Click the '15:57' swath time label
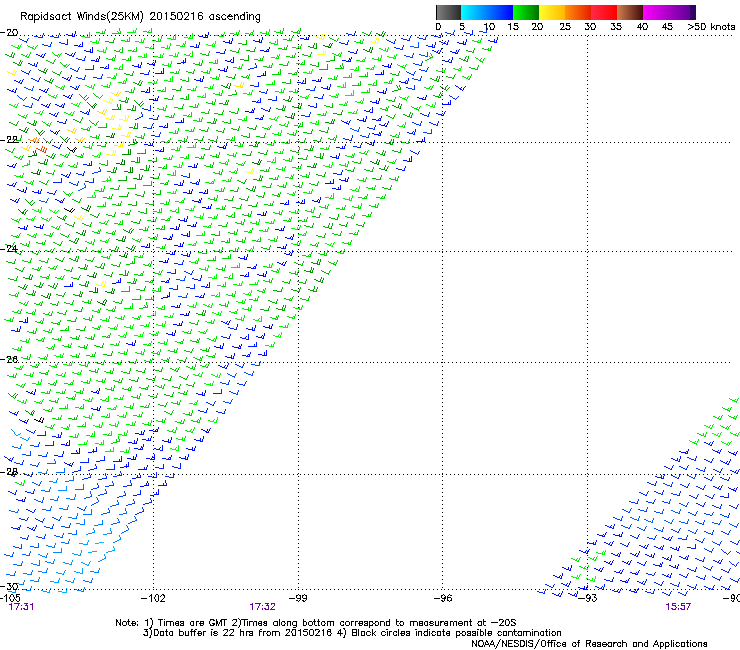 tap(678, 607)
